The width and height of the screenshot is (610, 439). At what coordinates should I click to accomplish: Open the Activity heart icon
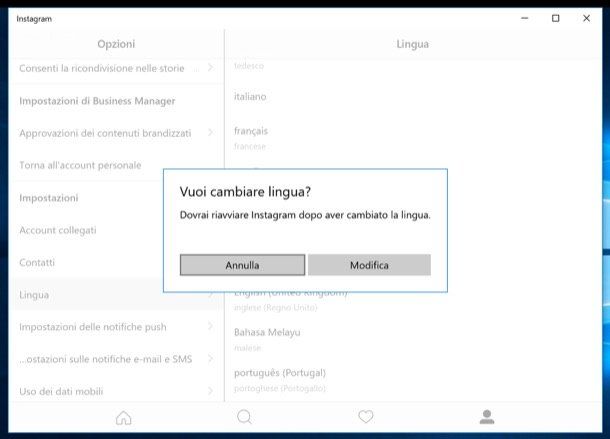point(366,417)
